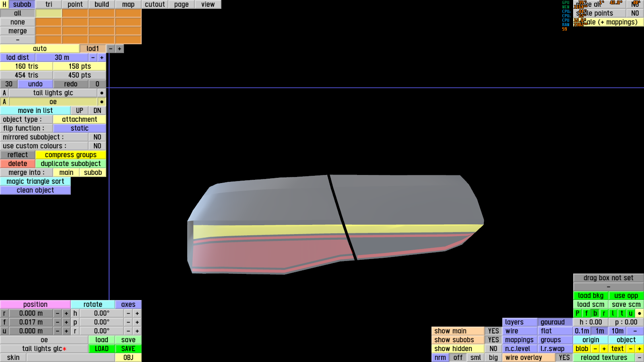Select all subobjects button

(18, 13)
